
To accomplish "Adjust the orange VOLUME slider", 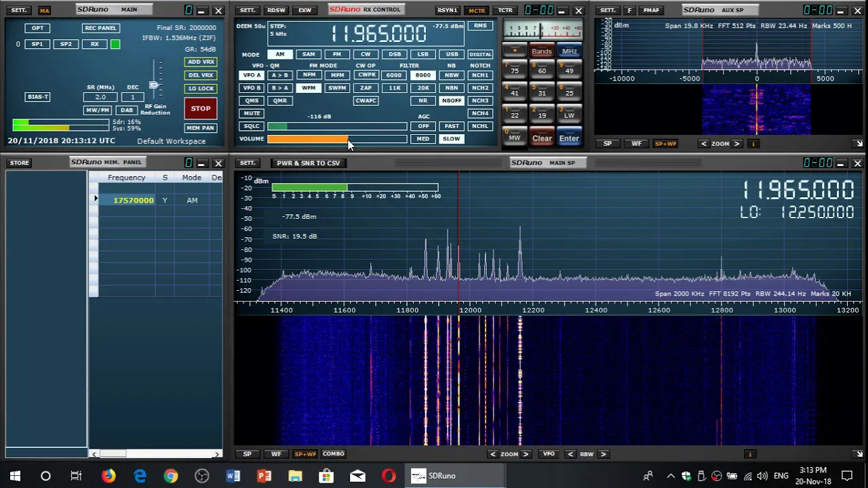I will coord(337,139).
